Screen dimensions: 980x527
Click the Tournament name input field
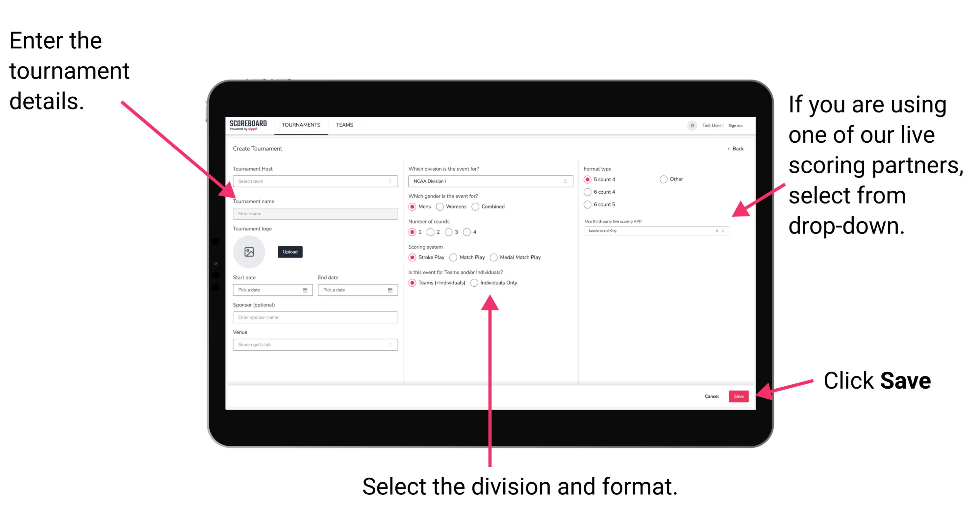coord(315,213)
